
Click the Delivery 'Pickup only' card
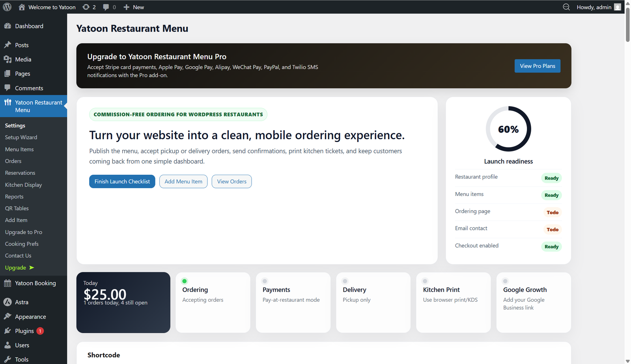(373, 302)
